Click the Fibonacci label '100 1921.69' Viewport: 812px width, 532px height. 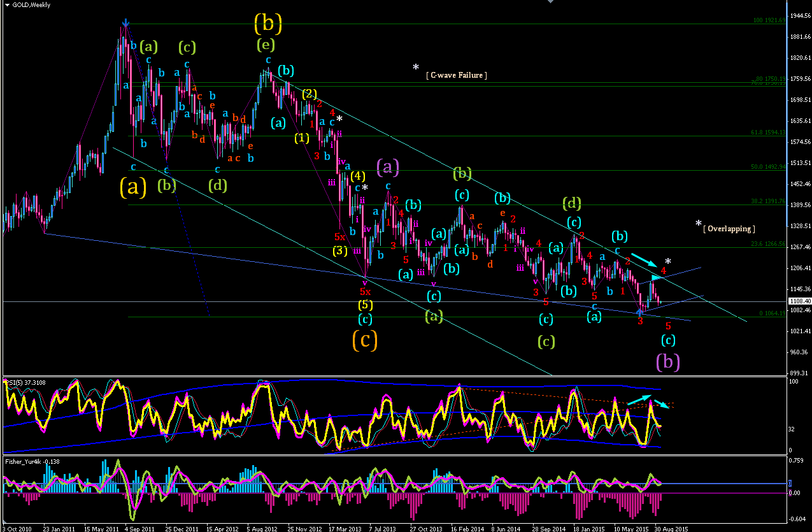pos(770,20)
